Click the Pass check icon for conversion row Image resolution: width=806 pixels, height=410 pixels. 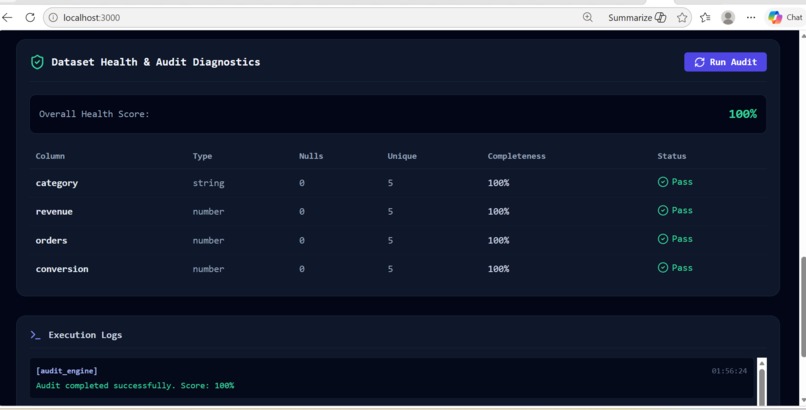pos(663,268)
